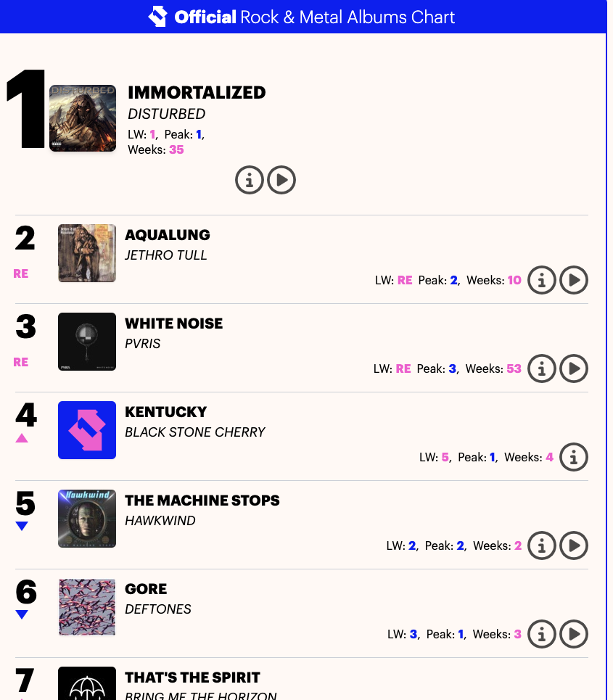Open the IMMORTALIZED title link
Viewport: 613px width, 700px height.
coord(197,93)
